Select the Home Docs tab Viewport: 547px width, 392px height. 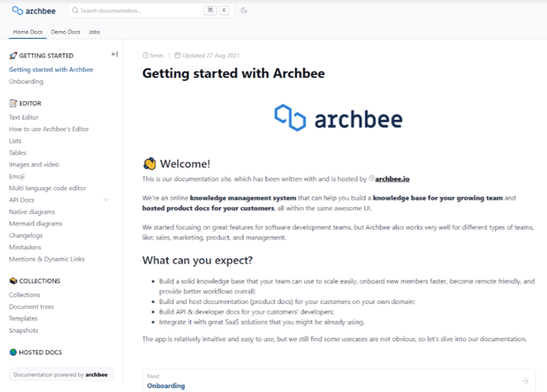coord(28,32)
